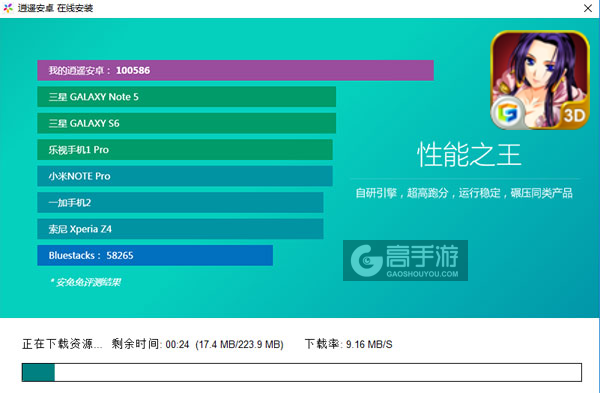
Task: Close the 逍遥安卓 installer window
Action: tap(588, 8)
